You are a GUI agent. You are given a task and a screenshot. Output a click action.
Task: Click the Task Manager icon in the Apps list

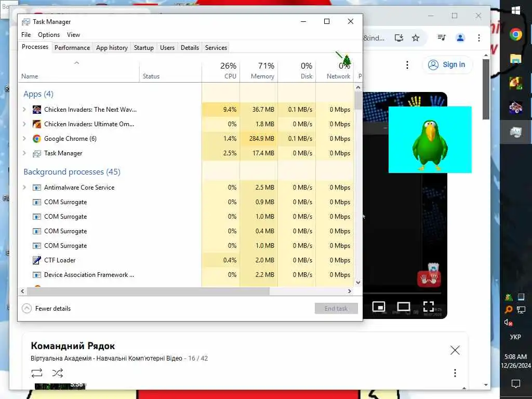point(37,153)
